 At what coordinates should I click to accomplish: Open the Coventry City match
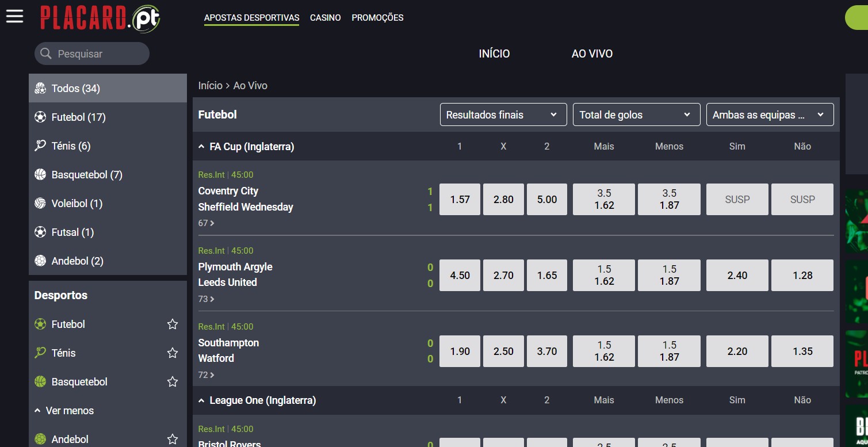228,191
